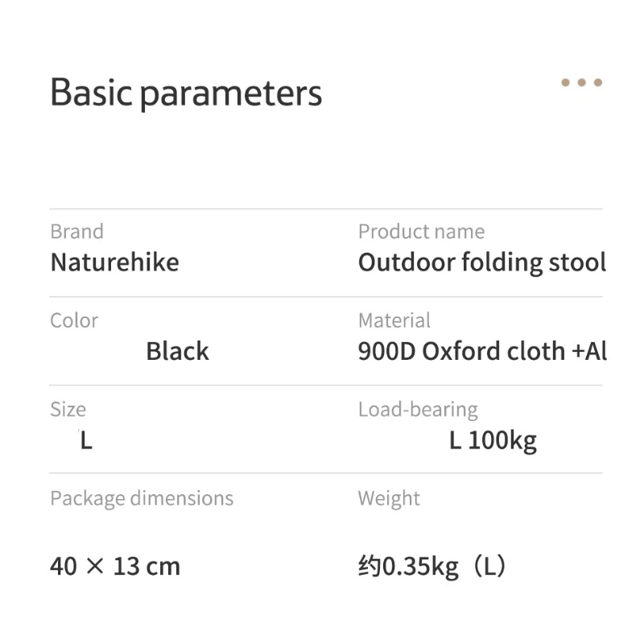Click the top divider line above Brand
644x644 pixels.
point(326,209)
